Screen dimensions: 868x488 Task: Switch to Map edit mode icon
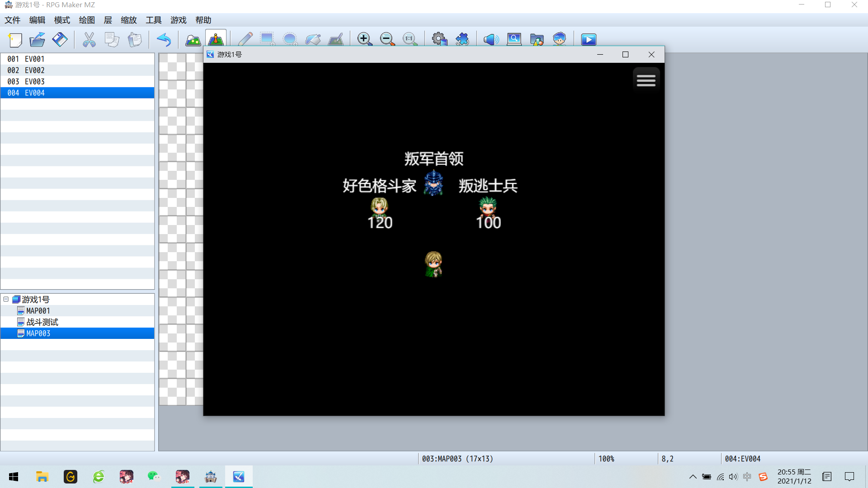point(193,40)
